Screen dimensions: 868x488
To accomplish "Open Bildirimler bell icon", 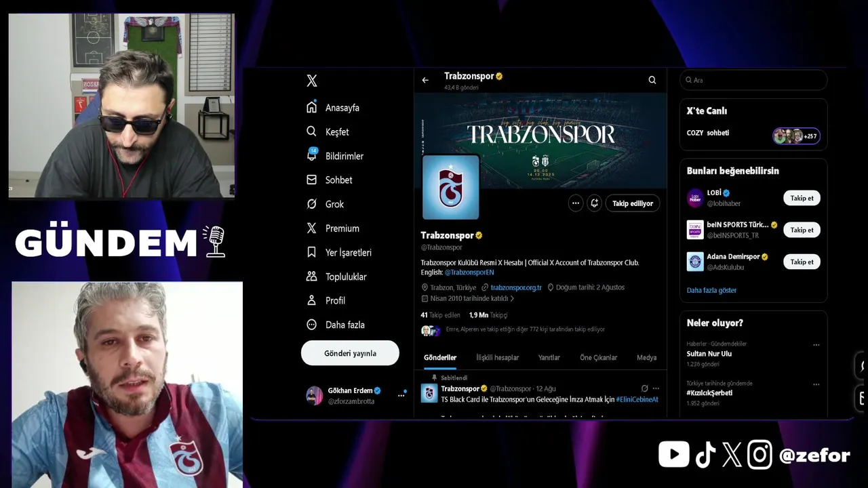I will click(311, 155).
